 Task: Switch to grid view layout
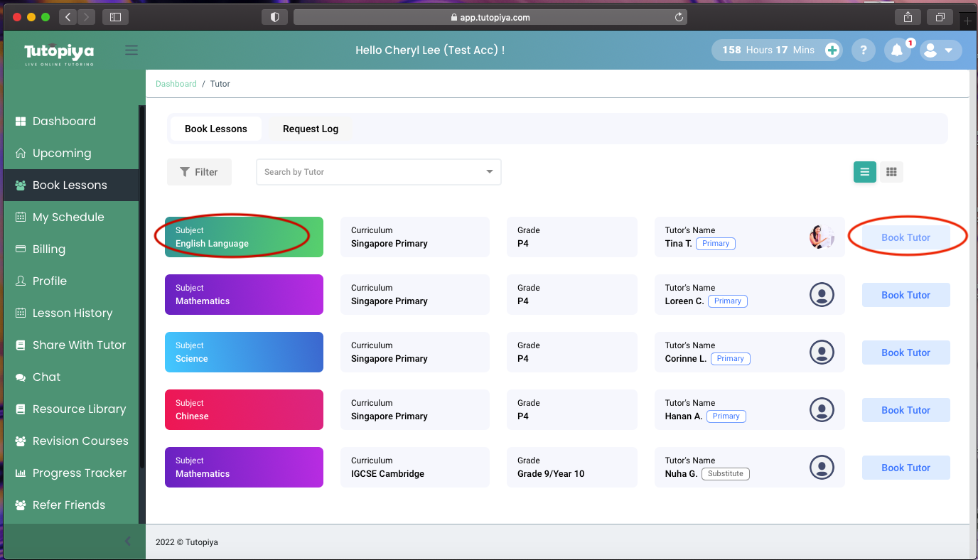coord(891,172)
